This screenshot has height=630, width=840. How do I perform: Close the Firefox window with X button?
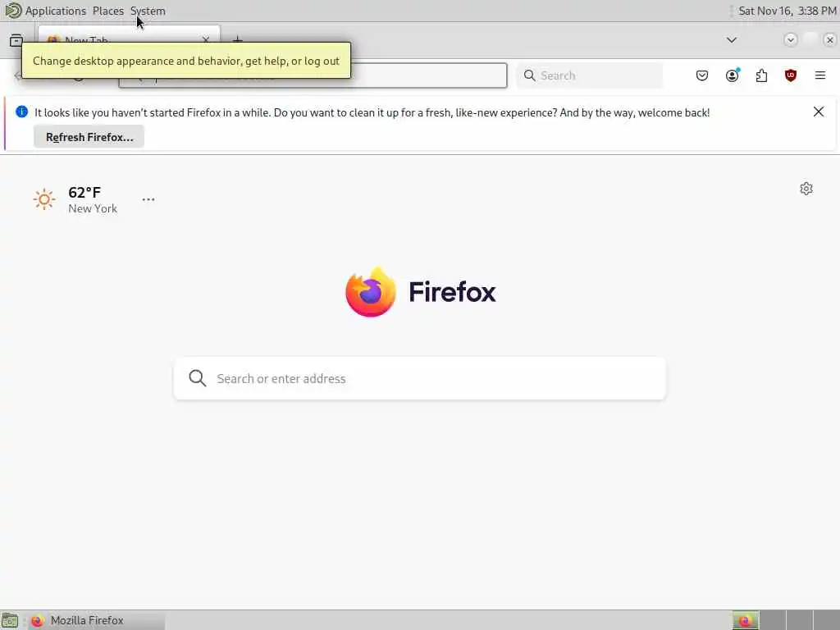pos(829,40)
